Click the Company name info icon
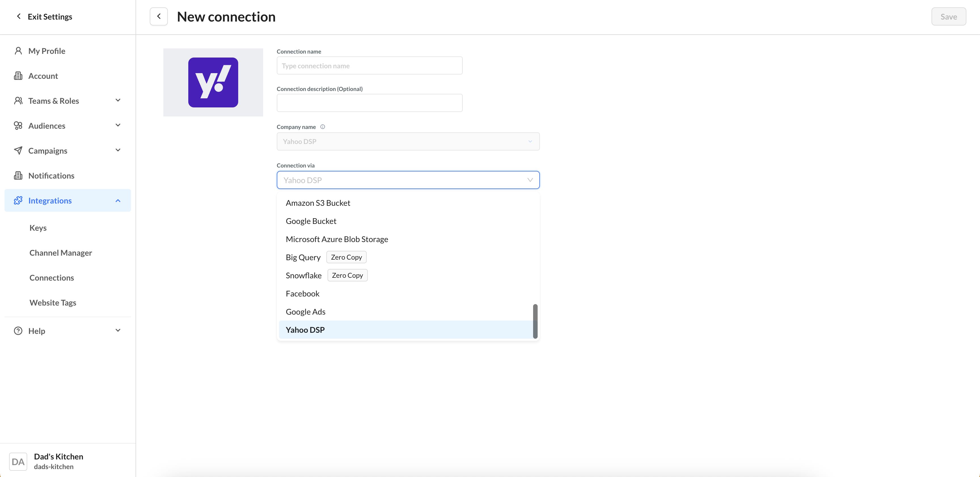 click(x=323, y=127)
